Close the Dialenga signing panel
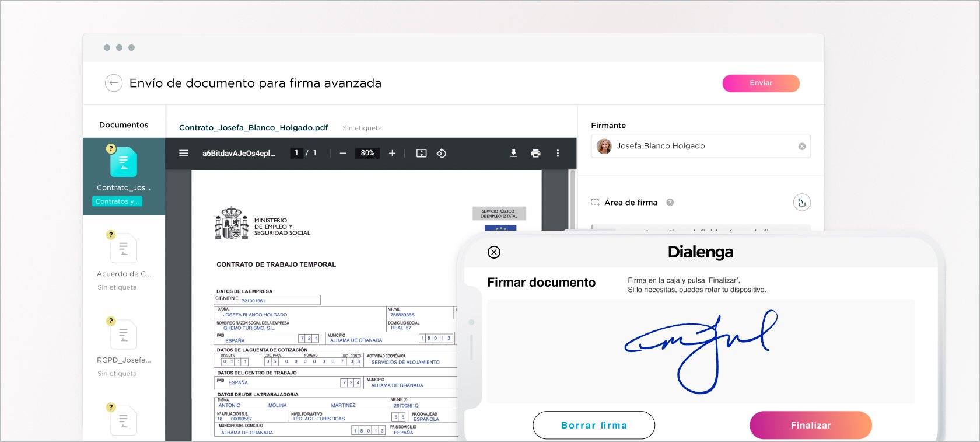 (x=494, y=252)
